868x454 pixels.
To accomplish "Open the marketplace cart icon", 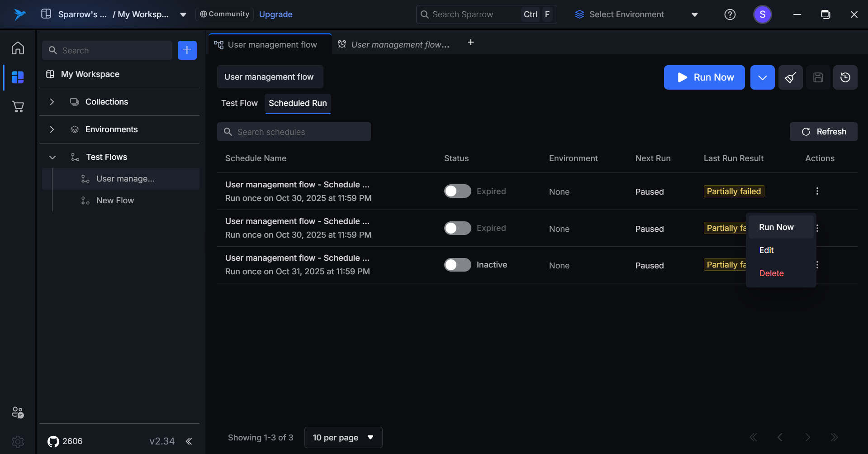I will coord(18,107).
